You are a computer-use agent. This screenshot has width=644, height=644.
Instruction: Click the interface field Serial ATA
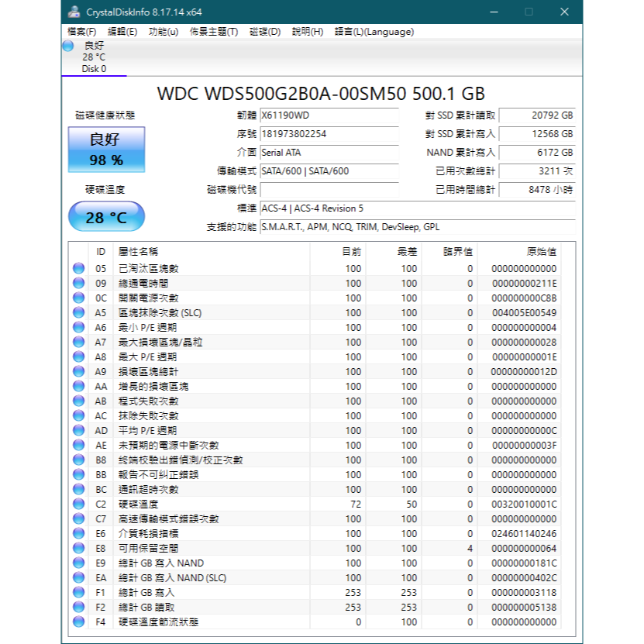click(x=329, y=153)
